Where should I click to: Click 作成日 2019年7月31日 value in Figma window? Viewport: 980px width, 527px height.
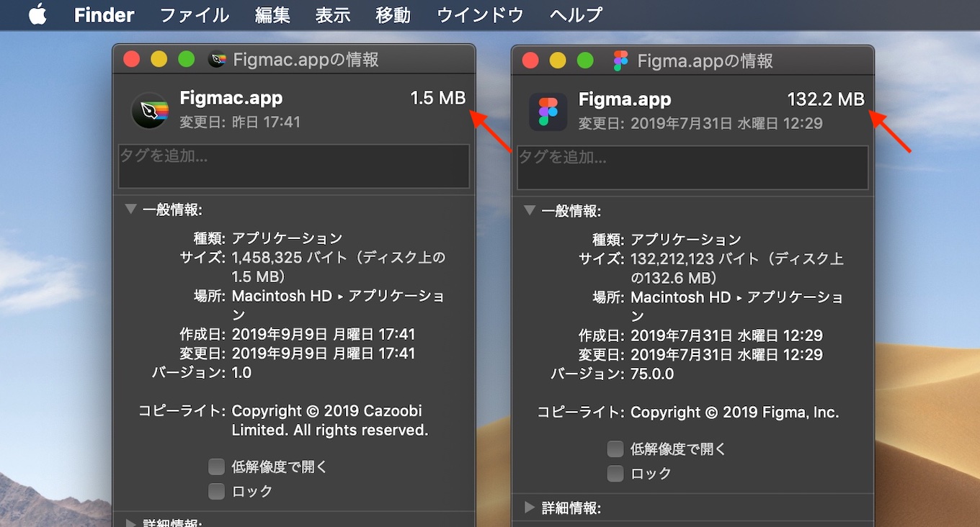[726, 335]
